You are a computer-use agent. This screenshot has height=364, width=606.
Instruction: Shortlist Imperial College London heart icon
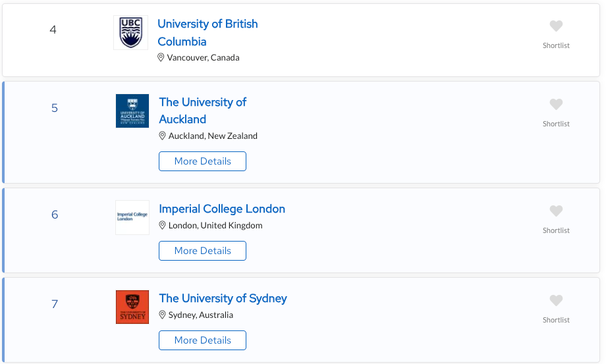556,211
